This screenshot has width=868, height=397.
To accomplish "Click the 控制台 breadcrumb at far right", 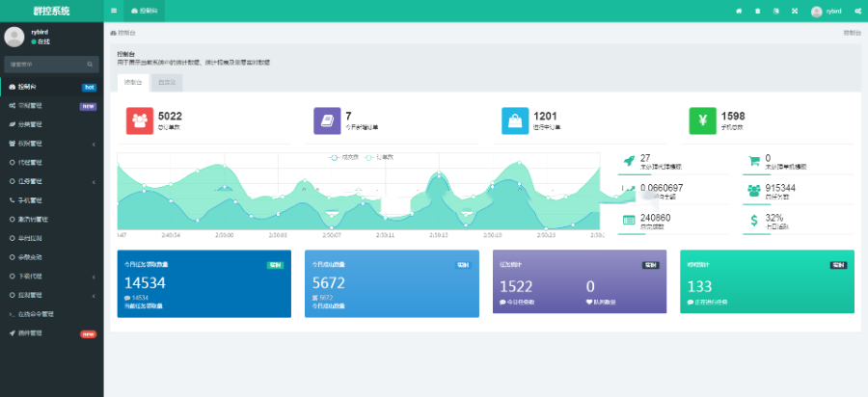I will click(852, 33).
